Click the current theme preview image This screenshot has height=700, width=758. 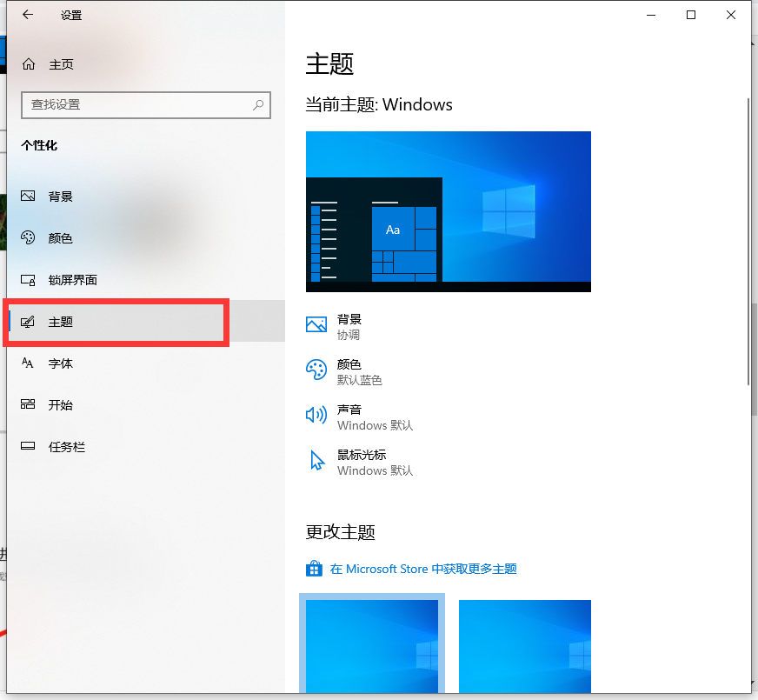(448, 211)
